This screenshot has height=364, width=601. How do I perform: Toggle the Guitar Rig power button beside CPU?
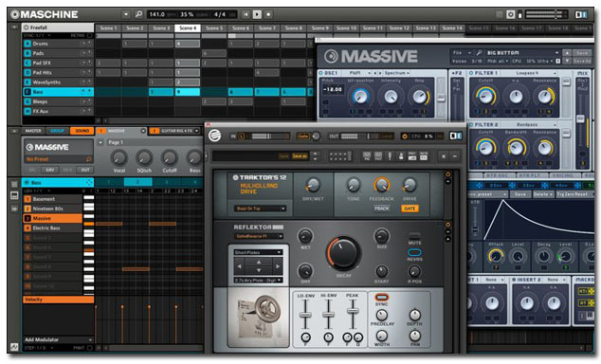tap(405, 136)
